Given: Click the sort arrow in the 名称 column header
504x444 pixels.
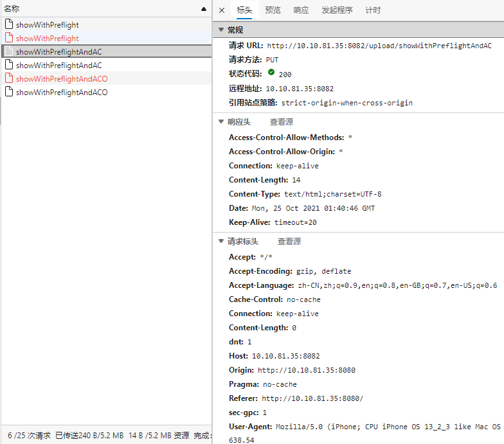Looking at the screenshot, I should pyautogui.click(x=203, y=9).
